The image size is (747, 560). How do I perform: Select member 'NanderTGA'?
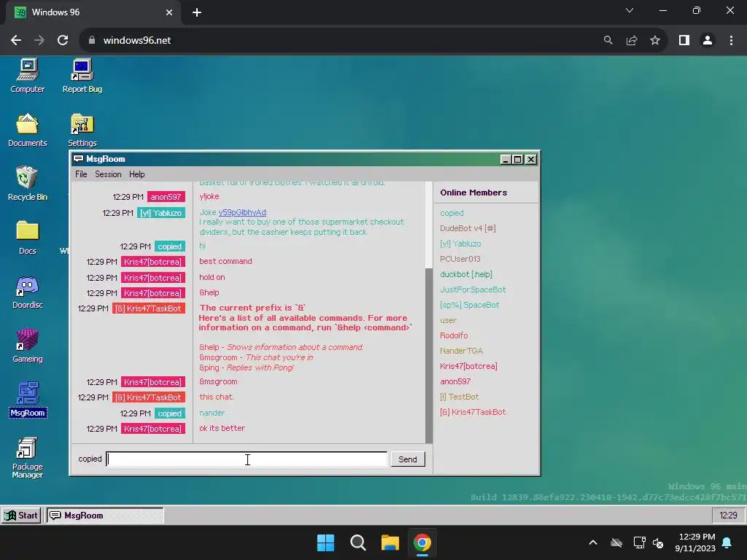point(461,351)
